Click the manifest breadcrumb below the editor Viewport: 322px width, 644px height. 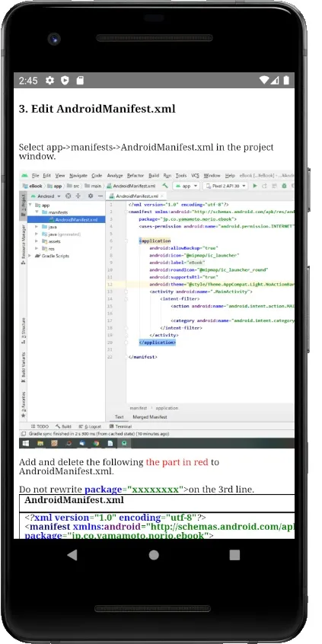tap(139, 408)
